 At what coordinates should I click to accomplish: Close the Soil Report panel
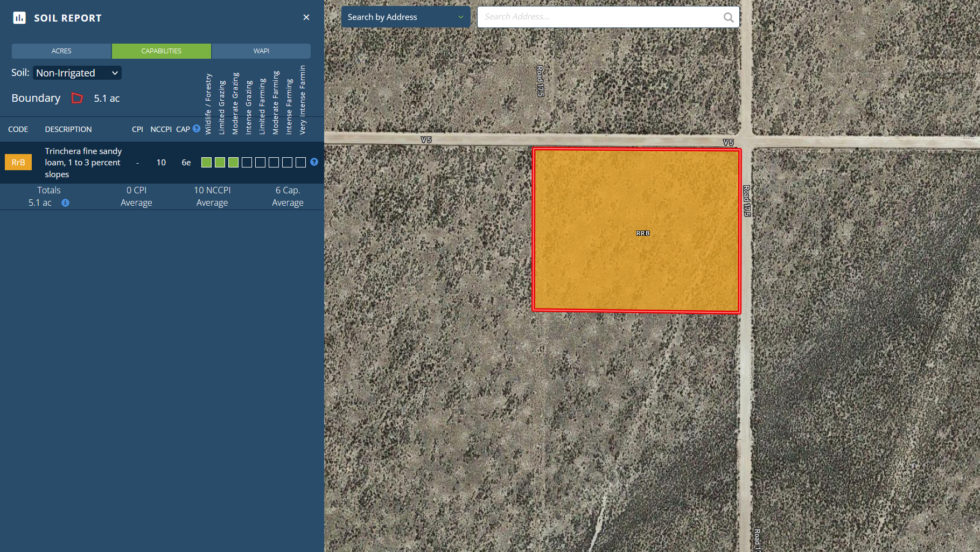tap(306, 17)
